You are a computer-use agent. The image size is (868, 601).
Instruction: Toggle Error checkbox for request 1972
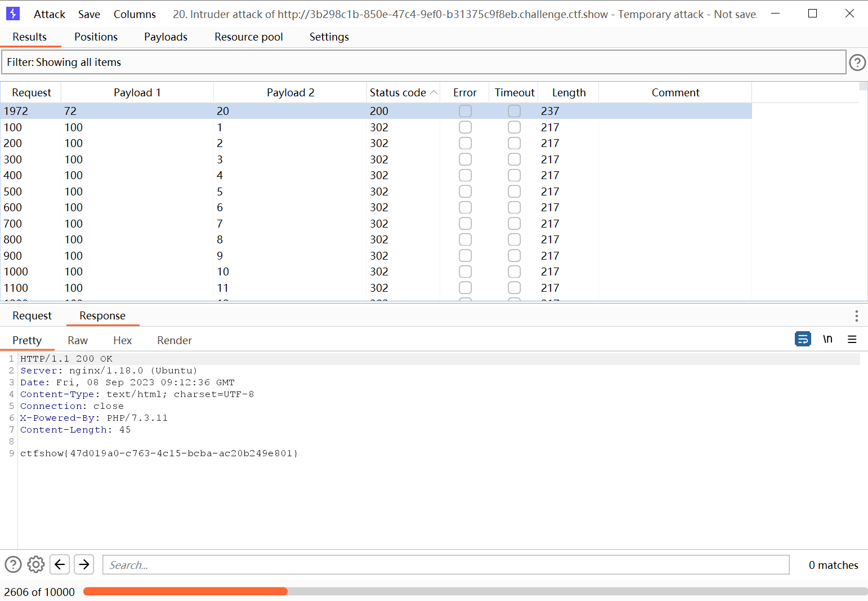465,111
